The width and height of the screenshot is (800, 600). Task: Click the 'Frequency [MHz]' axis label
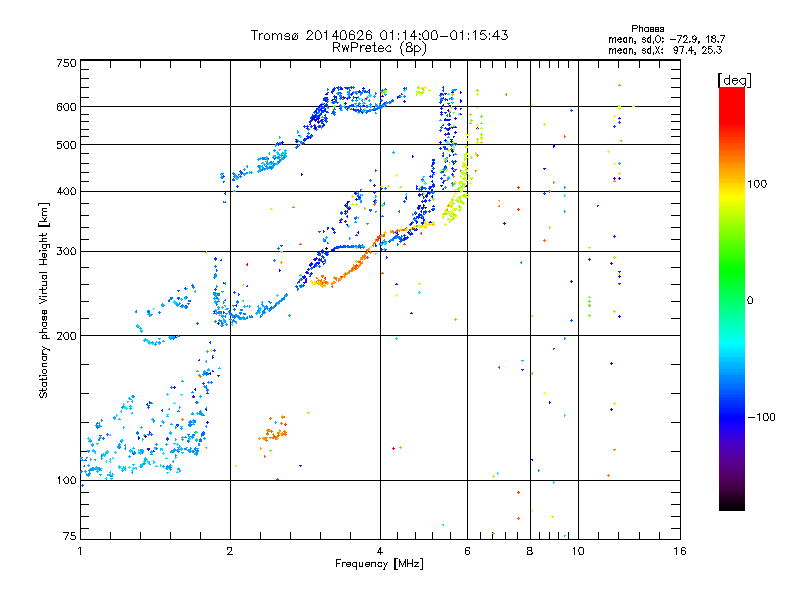379,564
